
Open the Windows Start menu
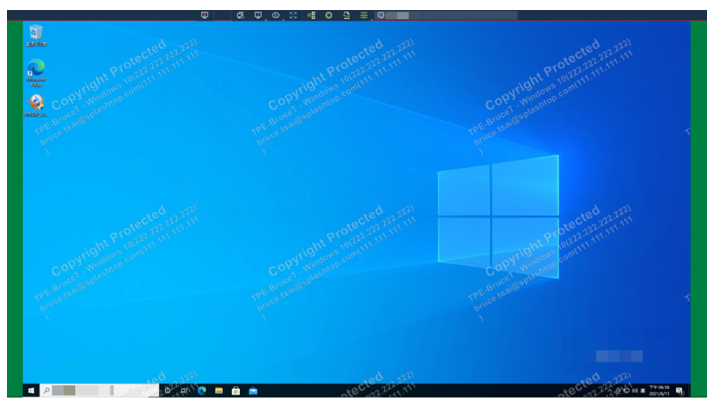click(x=31, y=391)
